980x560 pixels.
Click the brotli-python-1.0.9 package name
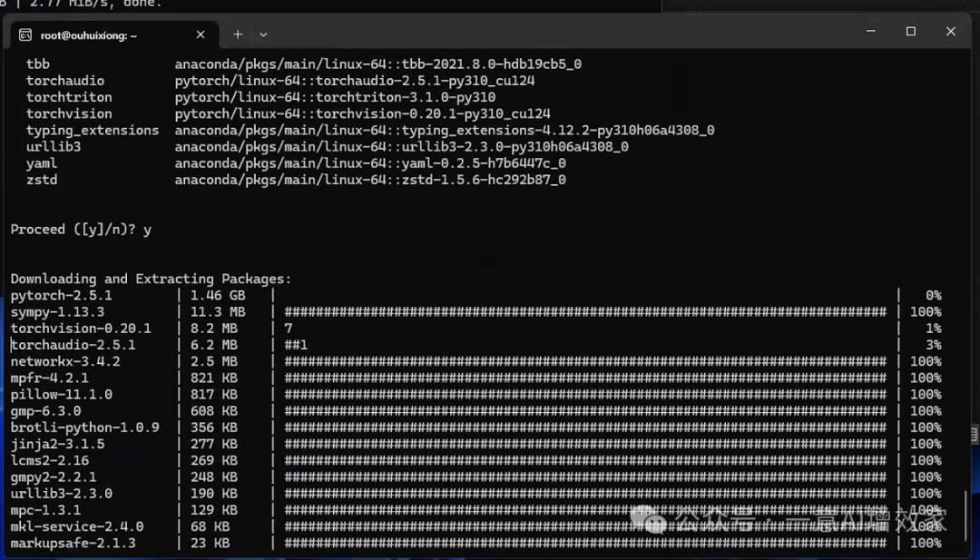[85, 427]
